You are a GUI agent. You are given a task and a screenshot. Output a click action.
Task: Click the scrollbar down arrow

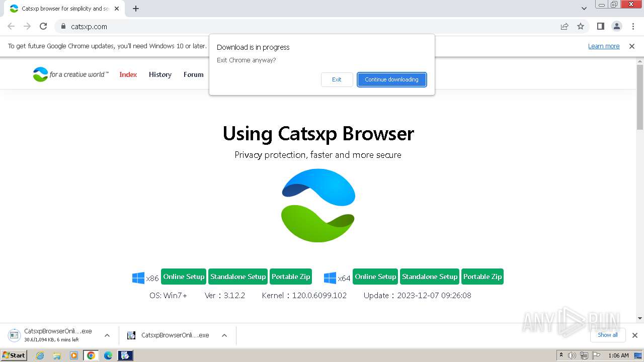(x=640, y=318)
